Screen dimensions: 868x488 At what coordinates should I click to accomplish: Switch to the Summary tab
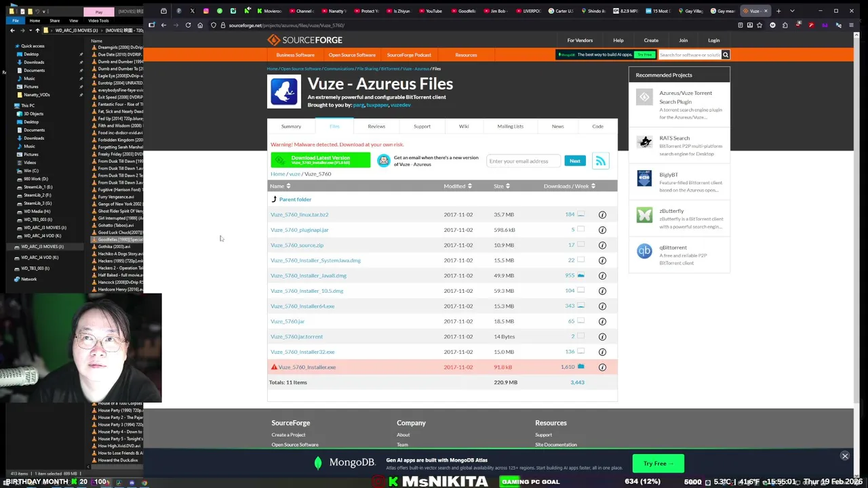(x=291, y=126)
